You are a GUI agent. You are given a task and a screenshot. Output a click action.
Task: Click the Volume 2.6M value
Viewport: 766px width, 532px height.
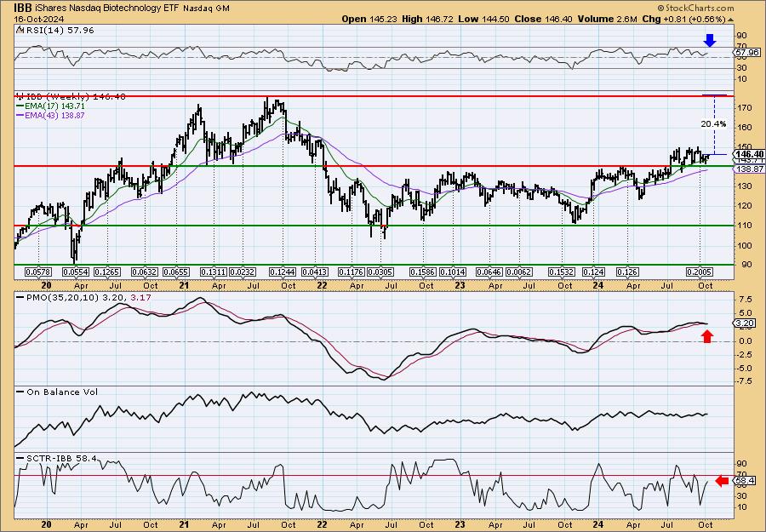point(607,19)
